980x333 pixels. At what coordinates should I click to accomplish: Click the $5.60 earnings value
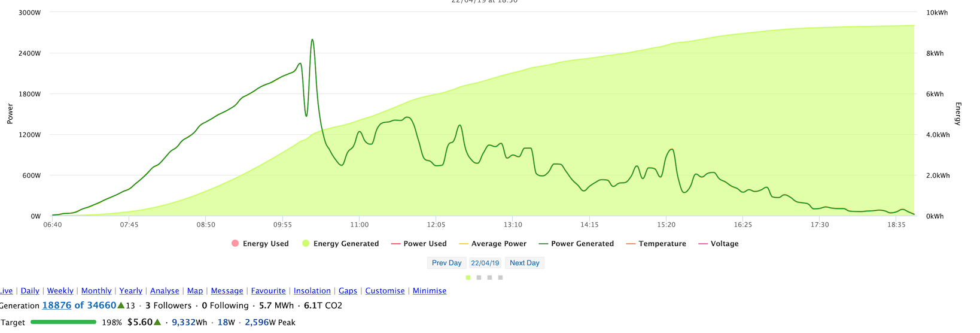click(x=140, y=322)
